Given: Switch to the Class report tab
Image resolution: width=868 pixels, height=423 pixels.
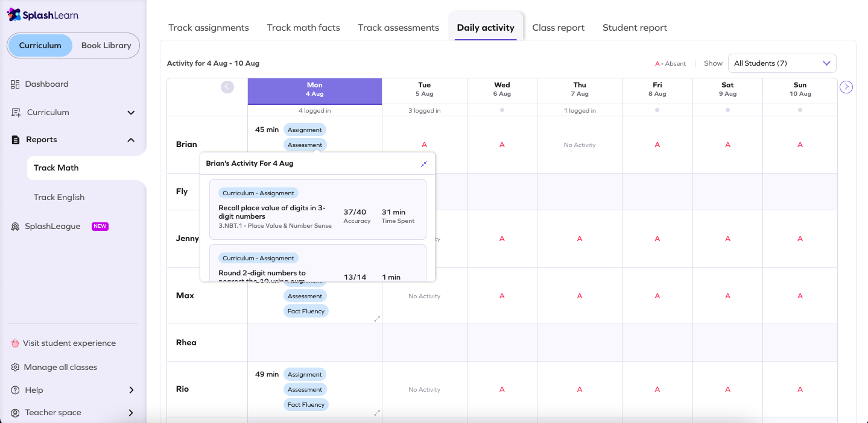Looking at the screenshot, I should point(558,27).
